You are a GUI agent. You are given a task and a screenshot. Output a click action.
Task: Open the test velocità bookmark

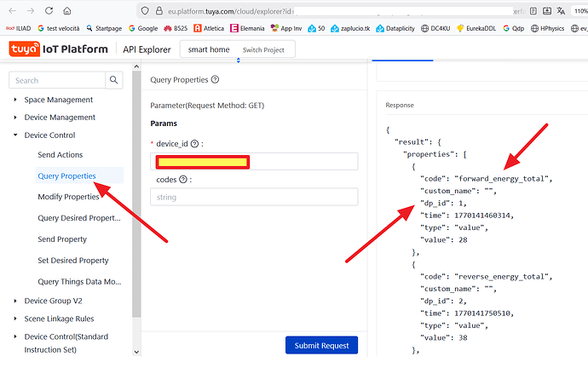click(59, 28)
